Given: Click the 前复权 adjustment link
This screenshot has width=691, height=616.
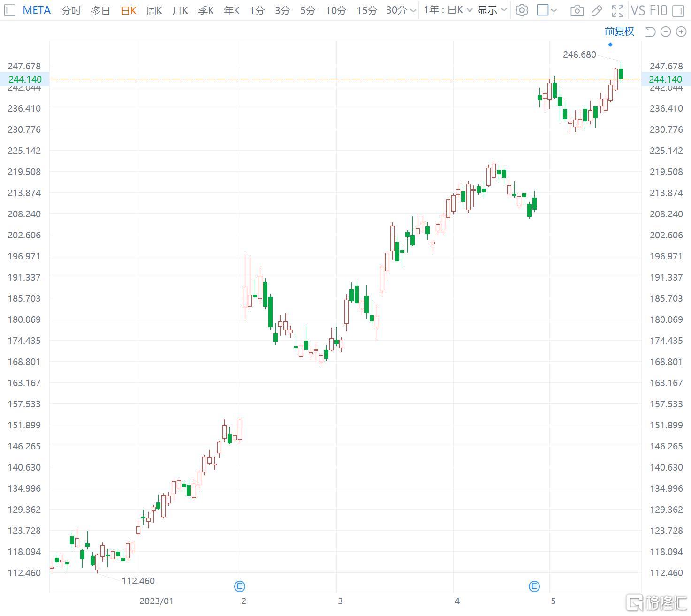Looking at the screenshot, I should click(619, 31).
